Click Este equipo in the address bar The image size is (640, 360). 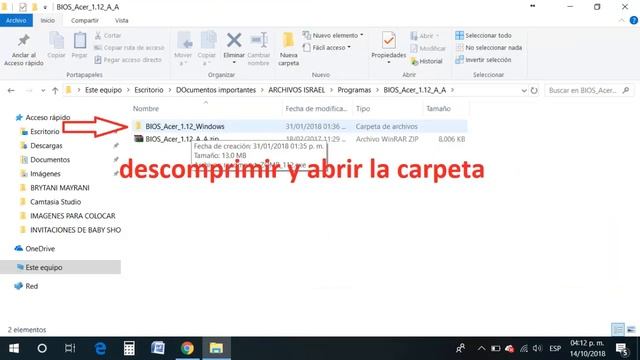(103, 90)
